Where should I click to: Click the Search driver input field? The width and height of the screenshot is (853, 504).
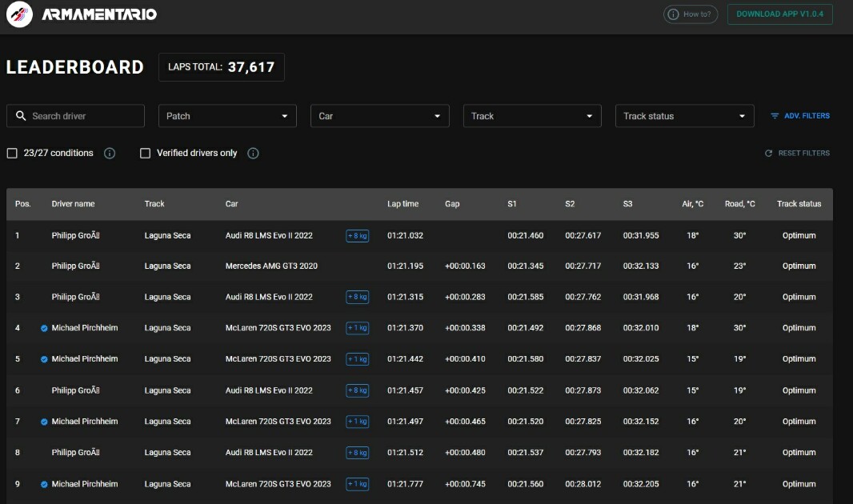pyautogui.click(x=75, y=116)
